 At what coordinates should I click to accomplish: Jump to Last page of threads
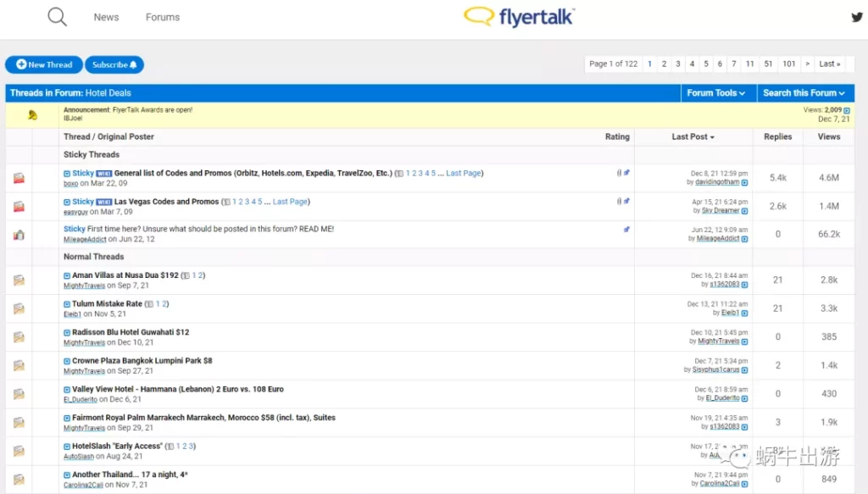coord(829,64)
